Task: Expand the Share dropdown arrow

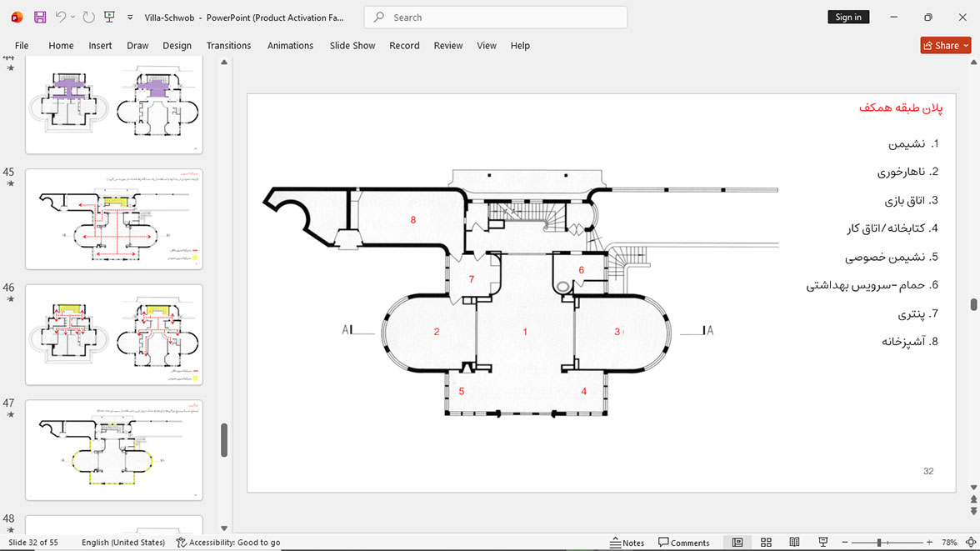Action: pos(967,45)
